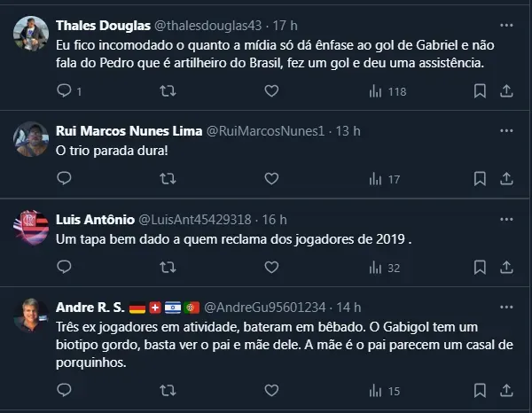The height and width of the screenshot is (413, 532).
Task: Open more options on Rui Marcos's tweet
Action: point(506,130)
